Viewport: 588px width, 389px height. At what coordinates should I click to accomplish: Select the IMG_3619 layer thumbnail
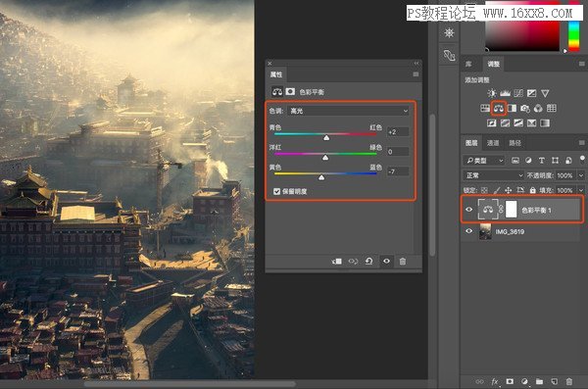pyautogui.click(x=485, y=231)
